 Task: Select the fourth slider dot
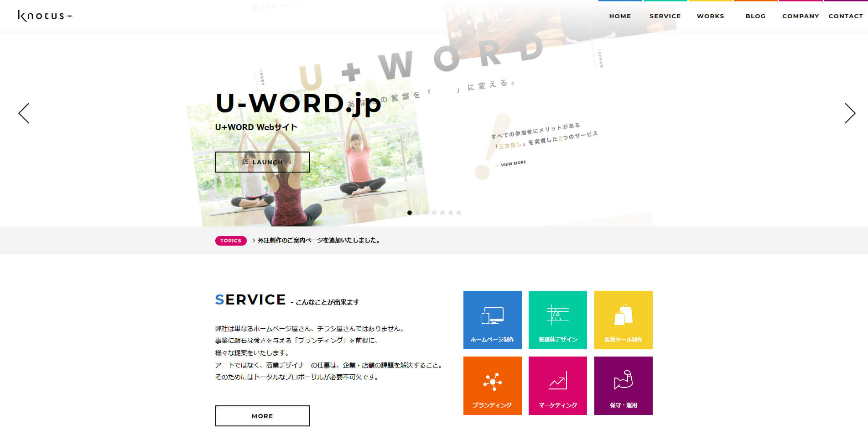(434, 213)
